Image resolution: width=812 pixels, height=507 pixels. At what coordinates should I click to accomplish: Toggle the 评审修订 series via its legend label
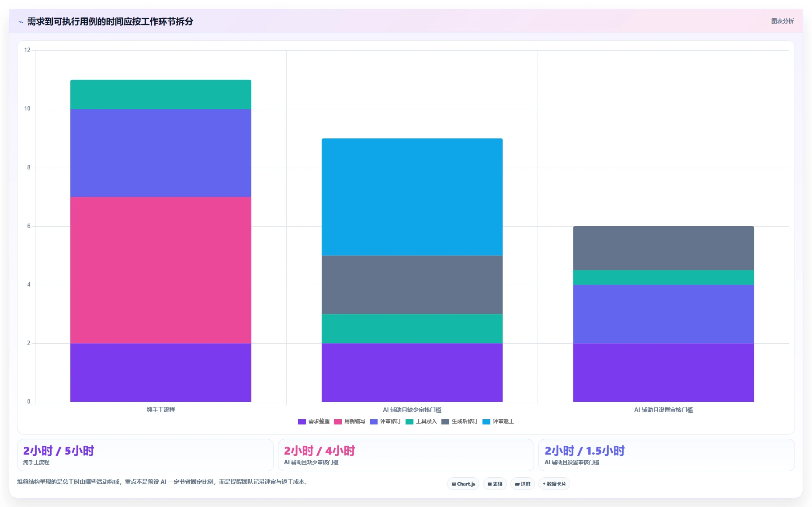tap(390, 421)
